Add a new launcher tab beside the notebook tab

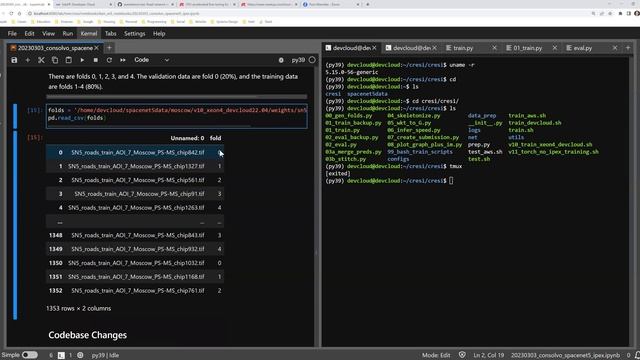(109, 48)
